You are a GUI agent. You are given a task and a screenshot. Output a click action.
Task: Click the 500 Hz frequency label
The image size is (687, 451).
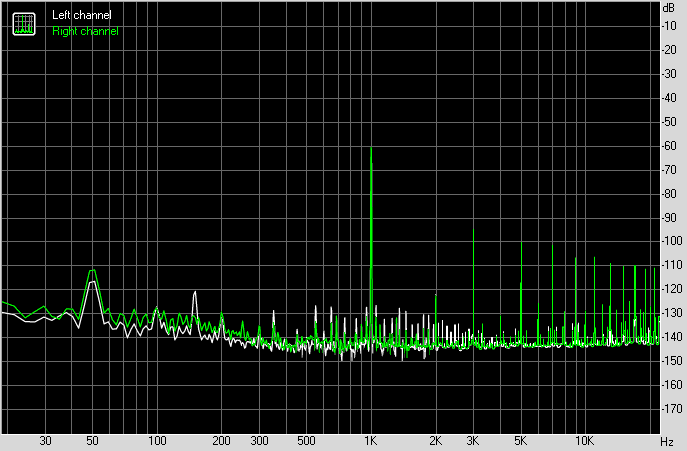coord(306,441)
